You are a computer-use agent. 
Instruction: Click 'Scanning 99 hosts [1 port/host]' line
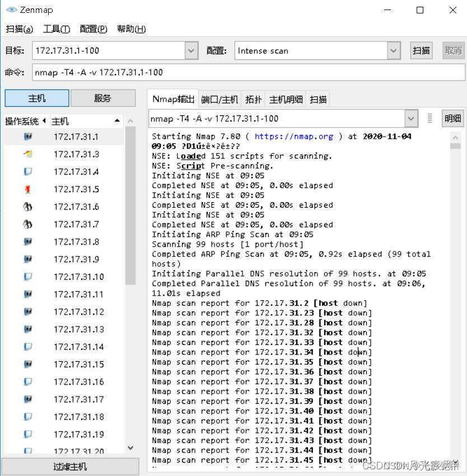pos(227,244)
